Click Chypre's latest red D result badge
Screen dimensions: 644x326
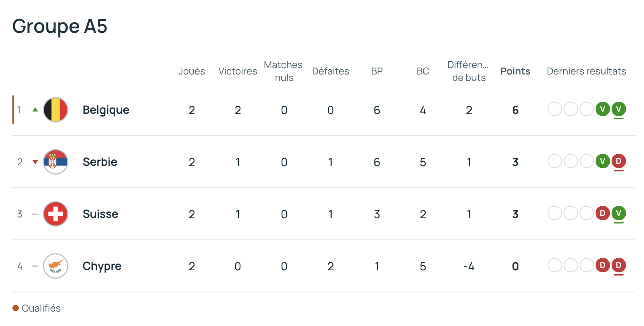tap(618, 265)
